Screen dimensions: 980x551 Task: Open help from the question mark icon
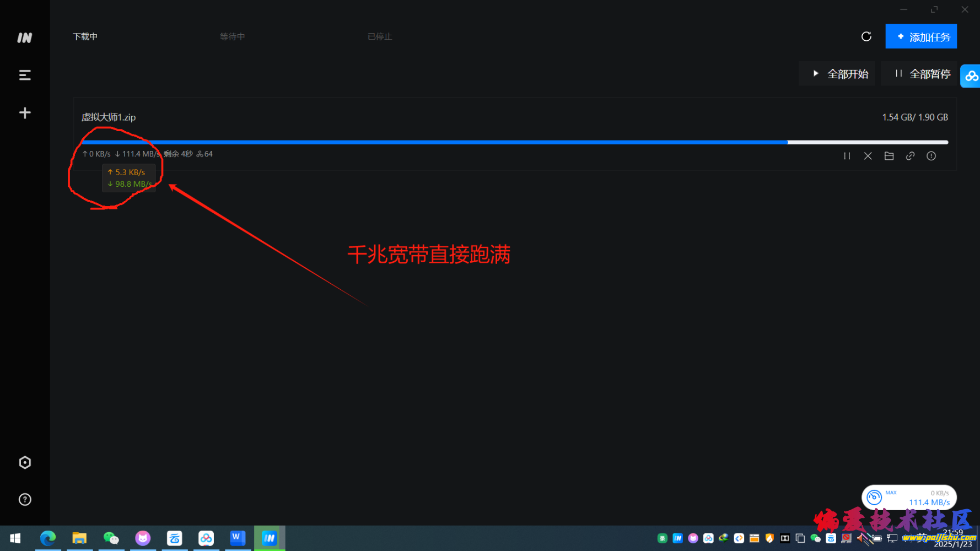click(25, 500)
